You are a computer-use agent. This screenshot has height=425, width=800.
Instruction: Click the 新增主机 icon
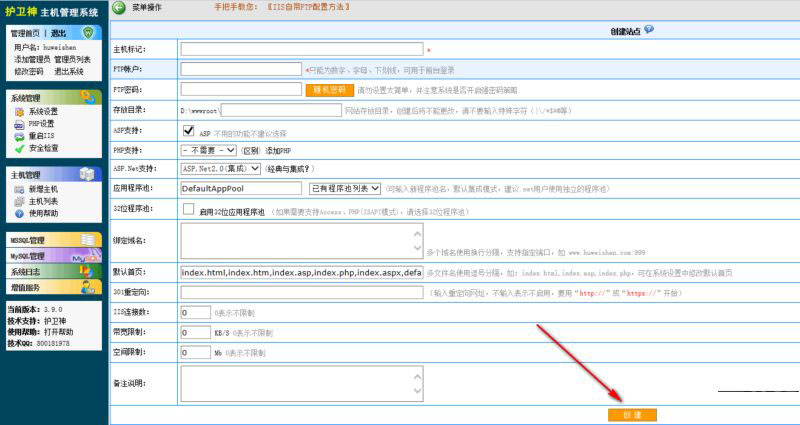click(x=19, y=189)
